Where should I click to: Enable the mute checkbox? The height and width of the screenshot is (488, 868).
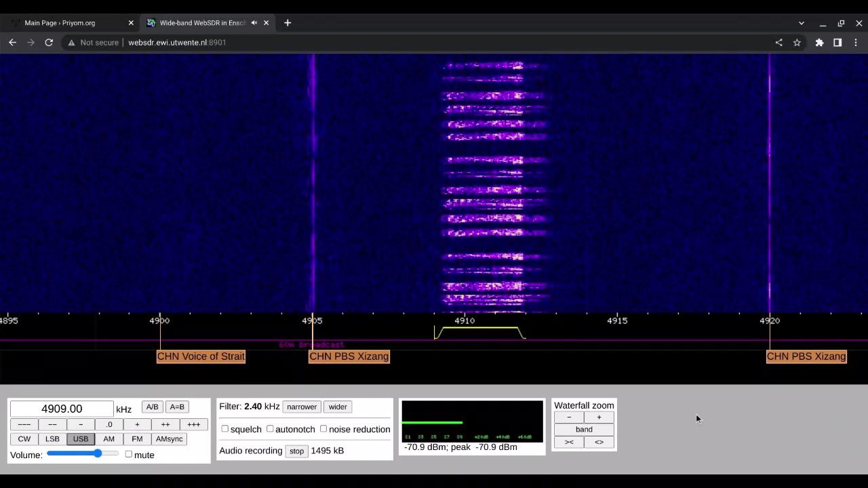[x=128, y=453]
